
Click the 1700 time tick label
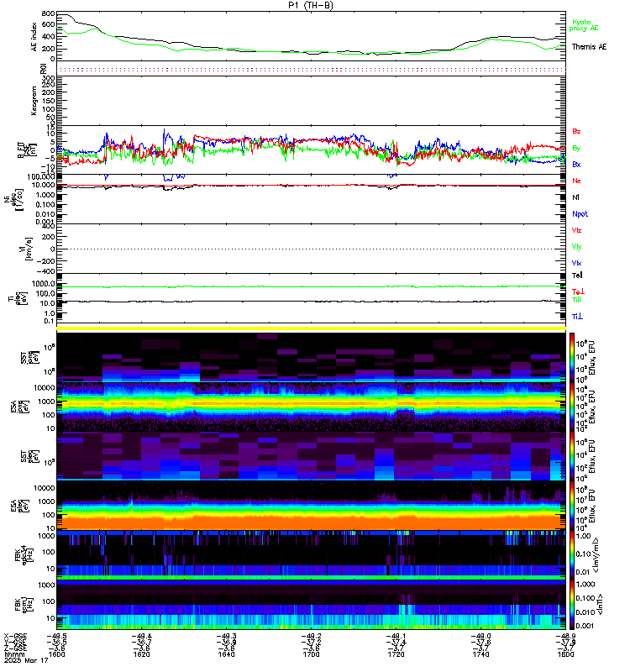pyautogui.click(x=311, y=654)
